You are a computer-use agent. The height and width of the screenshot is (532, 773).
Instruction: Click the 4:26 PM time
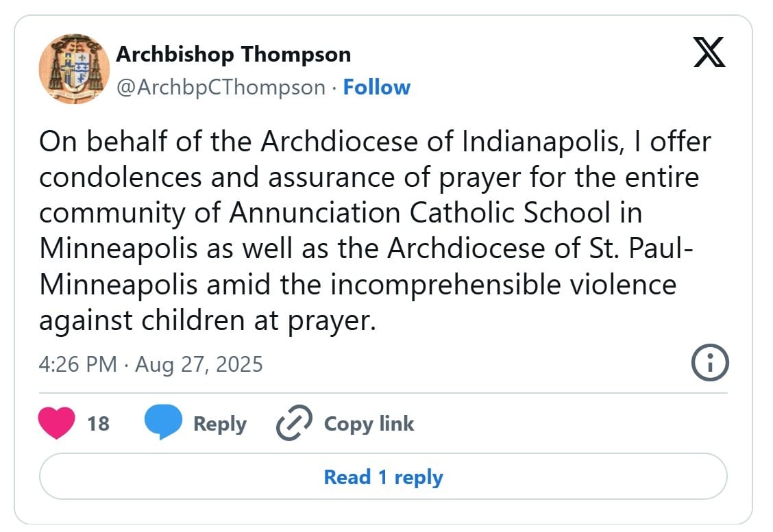pos(77,364)
